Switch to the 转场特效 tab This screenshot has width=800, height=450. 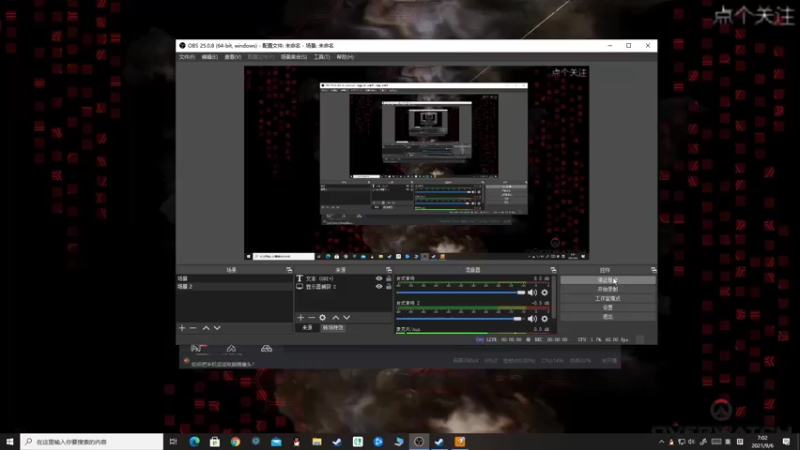(x=333, y=328)
